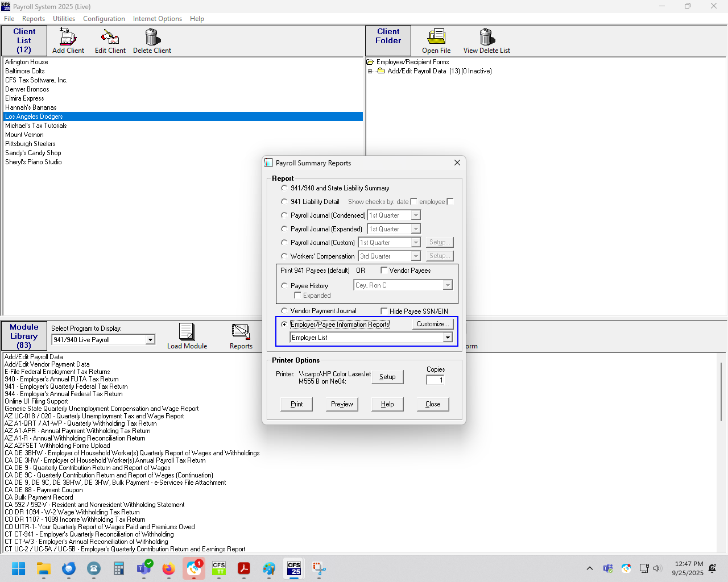Click the Preview button
The height and width of the screenshot is (582, 728).
point(342,404)
